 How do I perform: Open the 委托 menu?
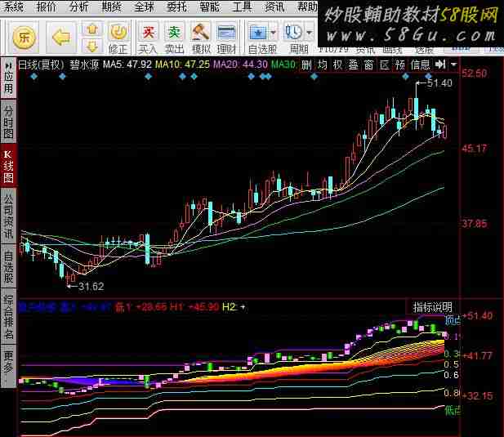pos(176,7)
